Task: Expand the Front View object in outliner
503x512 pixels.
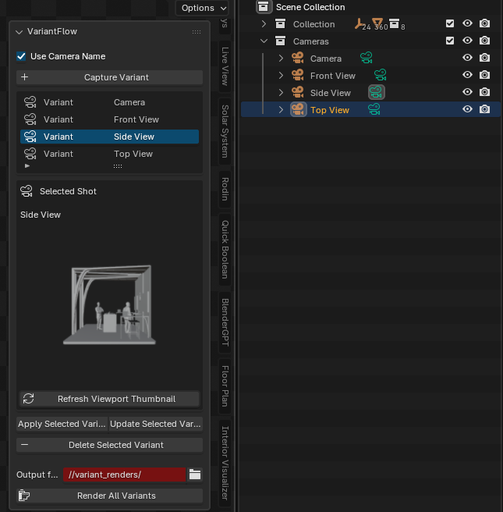Action: coord(281,76)
